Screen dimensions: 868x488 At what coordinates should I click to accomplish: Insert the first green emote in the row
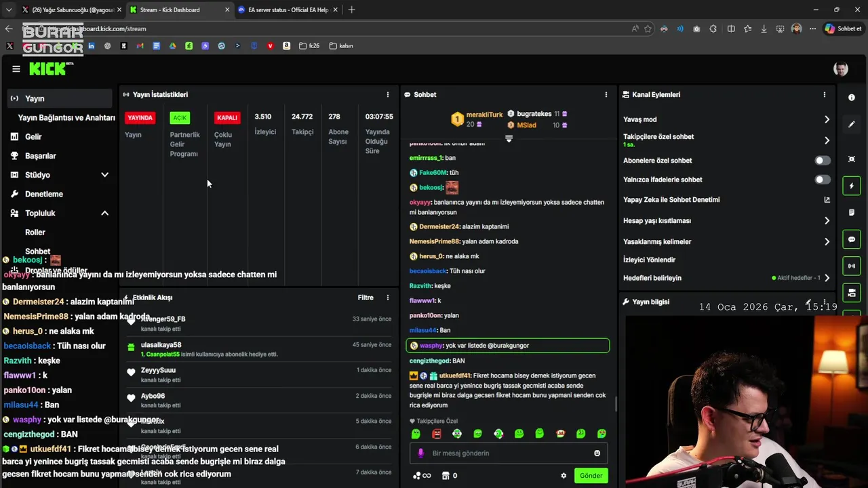point(416,434)
